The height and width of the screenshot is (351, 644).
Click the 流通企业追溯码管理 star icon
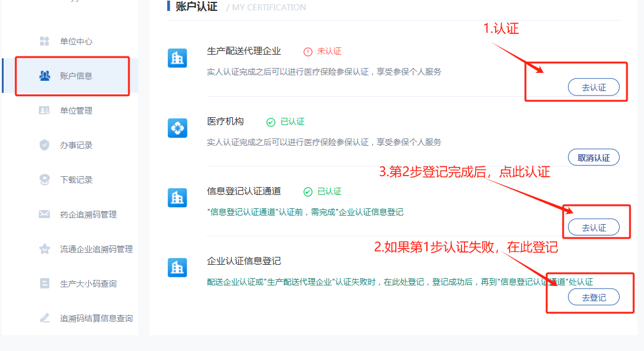click(44, 248)
